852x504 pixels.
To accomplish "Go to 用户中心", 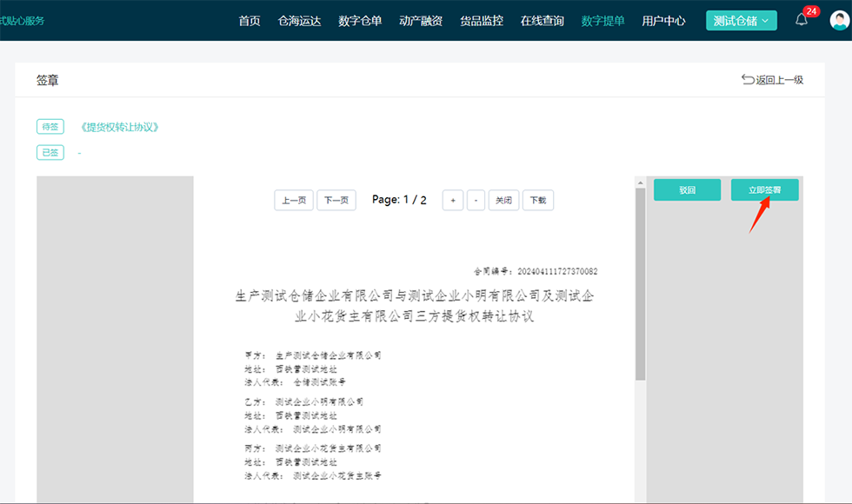I will [x=663, y=21].
